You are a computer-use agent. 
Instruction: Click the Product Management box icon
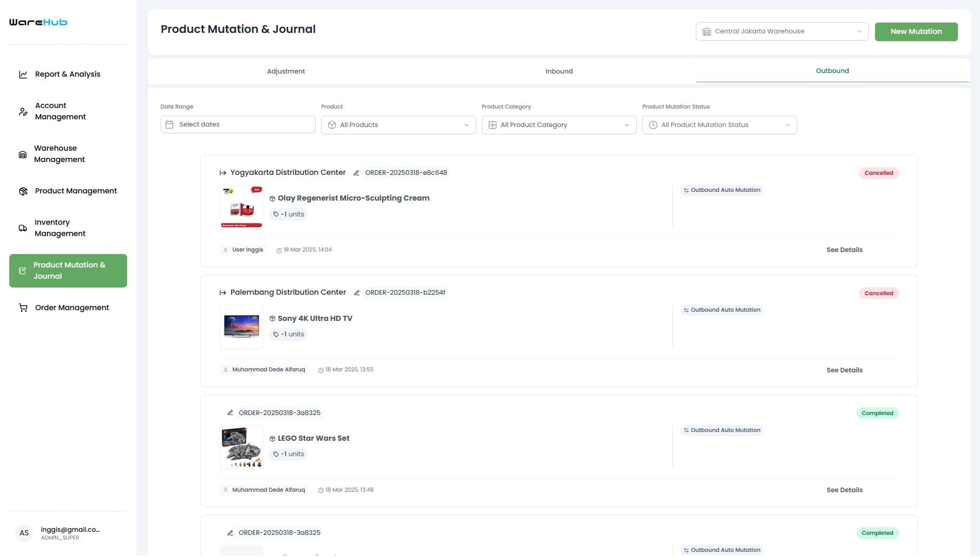23,191
